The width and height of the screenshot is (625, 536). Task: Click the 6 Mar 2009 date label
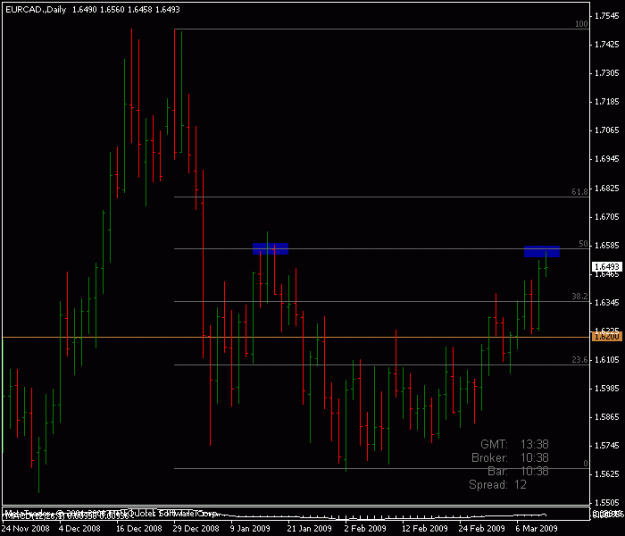pyautogui.click(x=537, y=529)
